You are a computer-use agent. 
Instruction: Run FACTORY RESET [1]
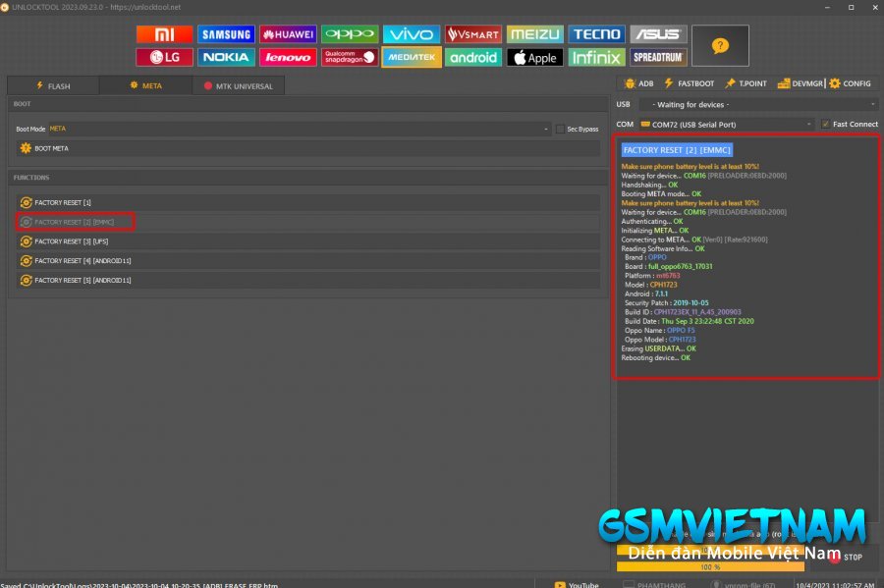[x=307, y=202]
